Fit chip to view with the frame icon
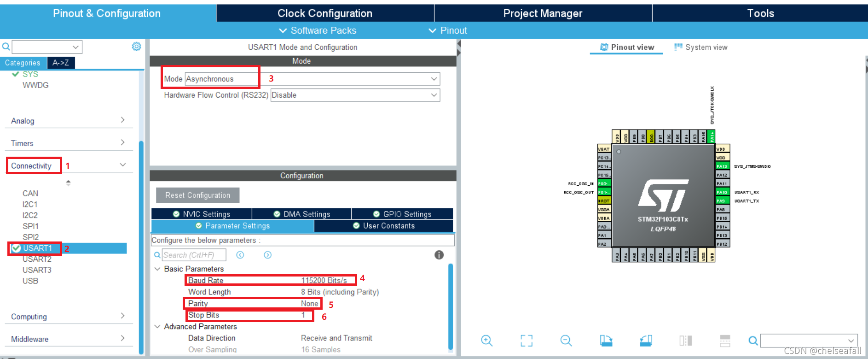 tap(527, 341)
